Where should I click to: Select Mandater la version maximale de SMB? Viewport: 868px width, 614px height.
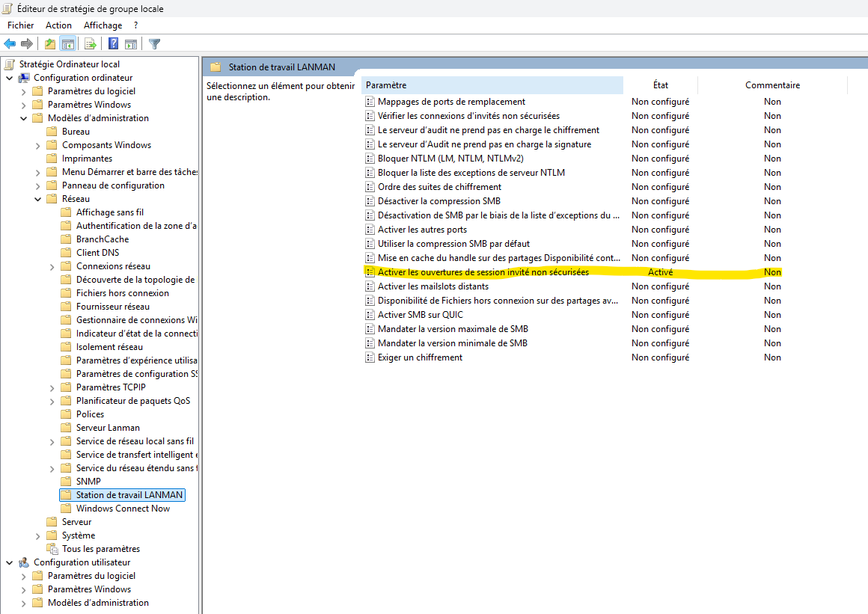pyautogui.click(x=453, y=329)
